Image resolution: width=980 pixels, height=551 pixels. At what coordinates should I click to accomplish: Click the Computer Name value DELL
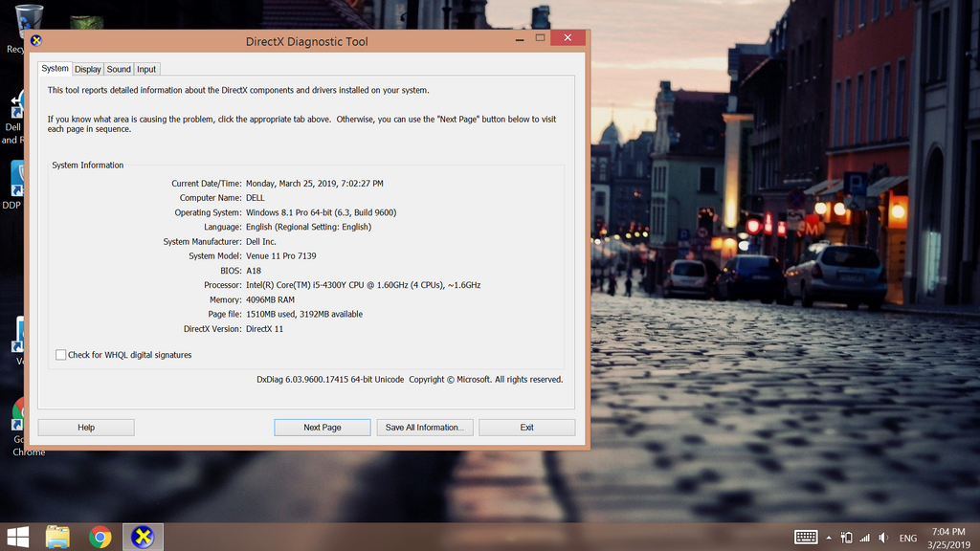pyautogui.click(x=255, y=198)
